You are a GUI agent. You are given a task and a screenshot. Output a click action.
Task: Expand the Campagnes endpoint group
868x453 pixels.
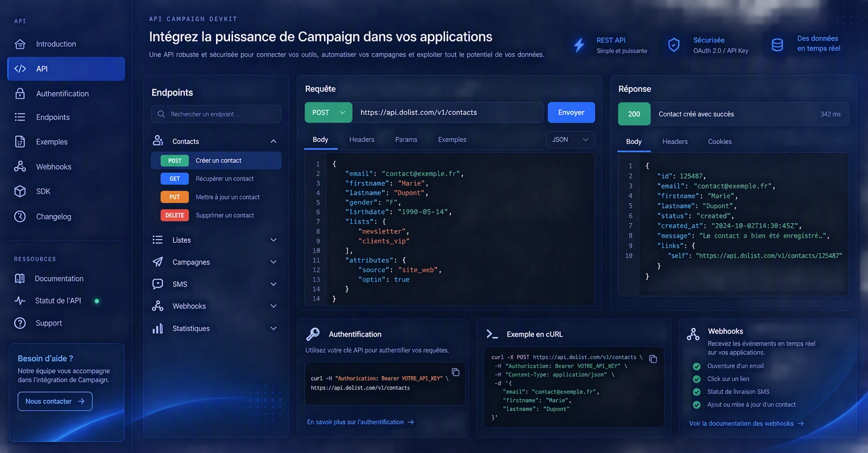[273, 262]
